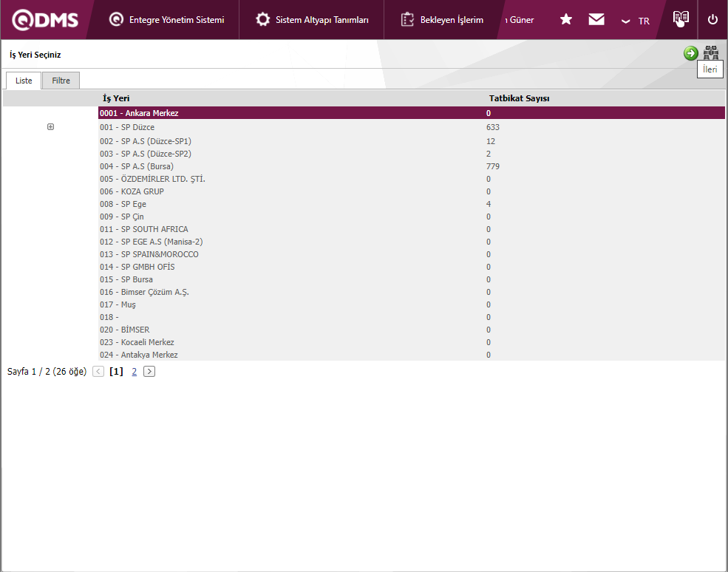Image resolution: width=728 pixels, height=572 pixels.
Task: Select the row labeled 018 -
Action: (x=412, y=316)
